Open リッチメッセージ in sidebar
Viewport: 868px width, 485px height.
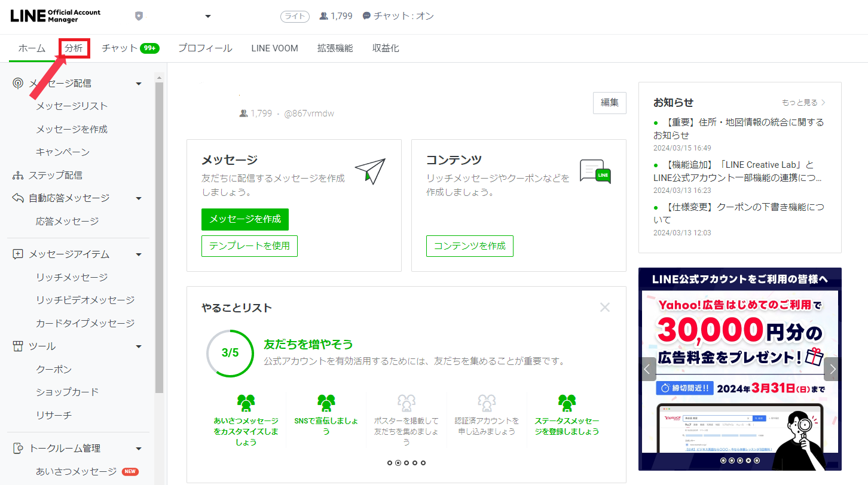pyautogui.click(x=72, y=277)
